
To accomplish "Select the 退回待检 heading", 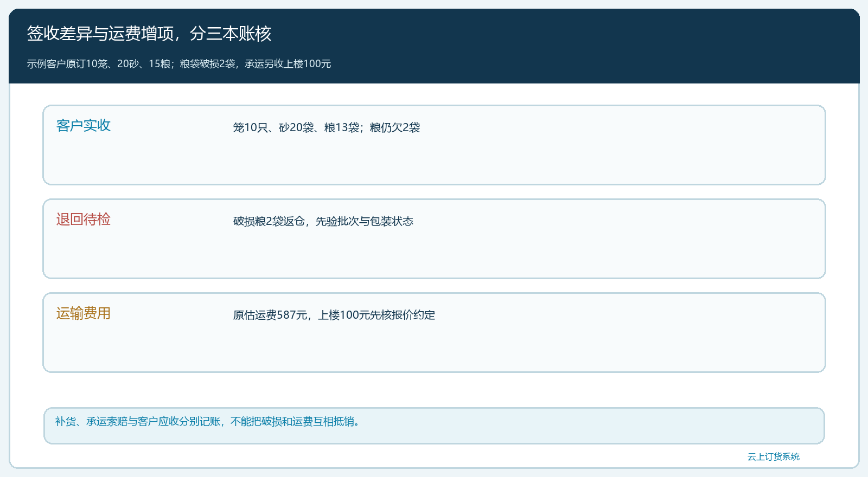I will (84, 220).
